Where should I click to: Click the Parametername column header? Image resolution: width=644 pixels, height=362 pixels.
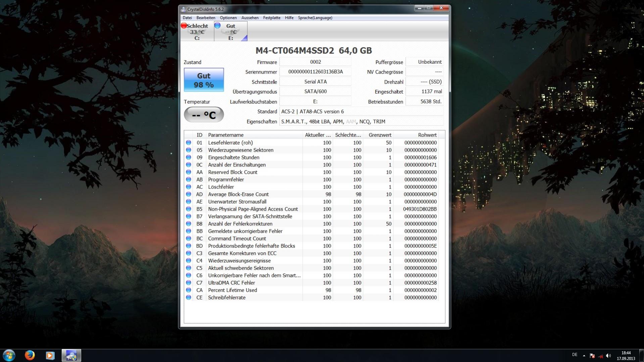point(254,135)
